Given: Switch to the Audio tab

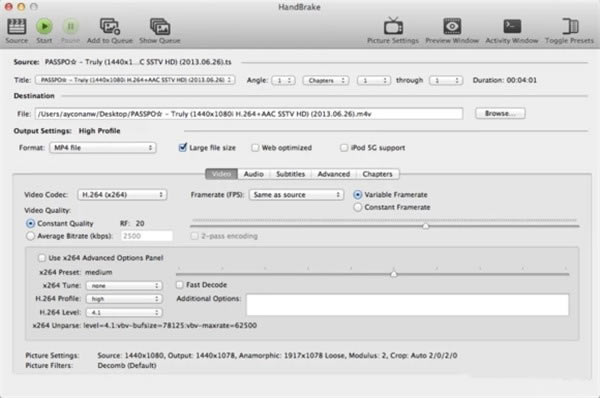Looking at the screenshot, I should pos(254,174).
